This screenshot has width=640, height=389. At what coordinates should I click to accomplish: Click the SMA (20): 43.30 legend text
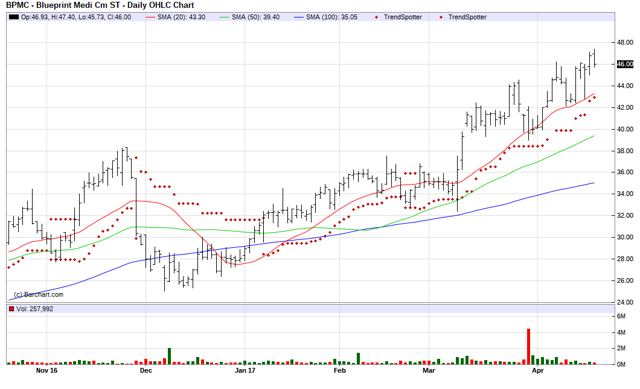(x=181, y=17)
